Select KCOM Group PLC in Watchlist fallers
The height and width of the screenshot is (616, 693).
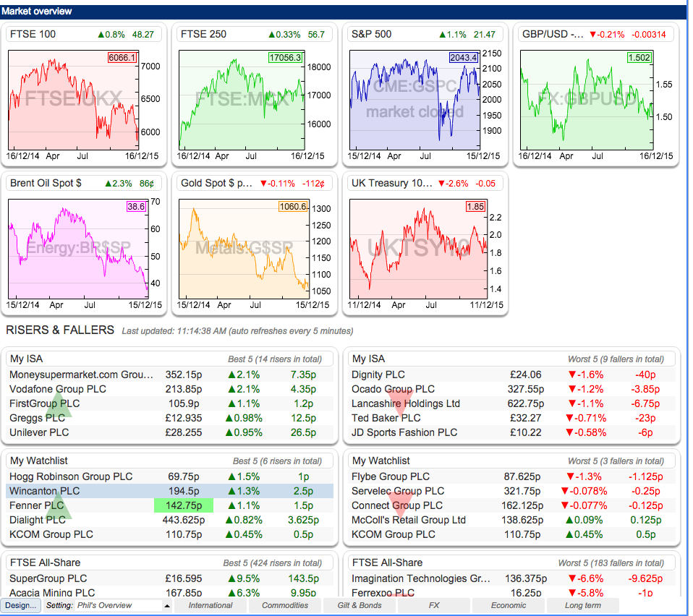point(393,534)
